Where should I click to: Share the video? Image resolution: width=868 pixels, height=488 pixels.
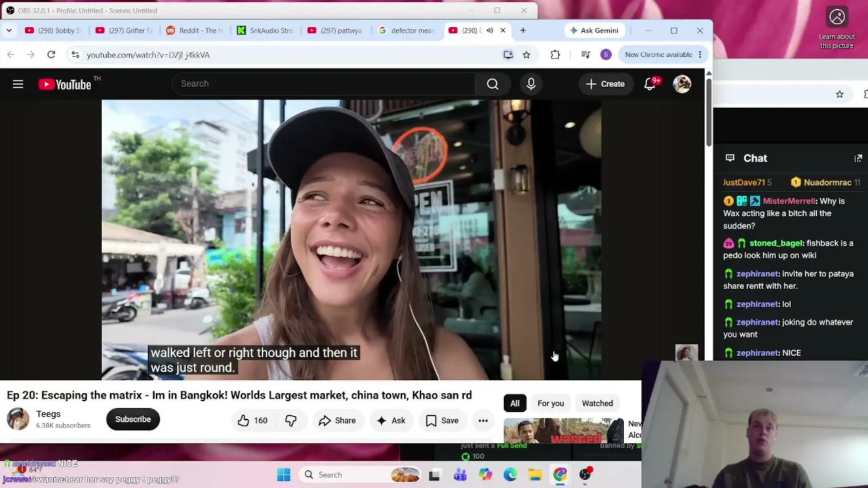tap(337, 420)
